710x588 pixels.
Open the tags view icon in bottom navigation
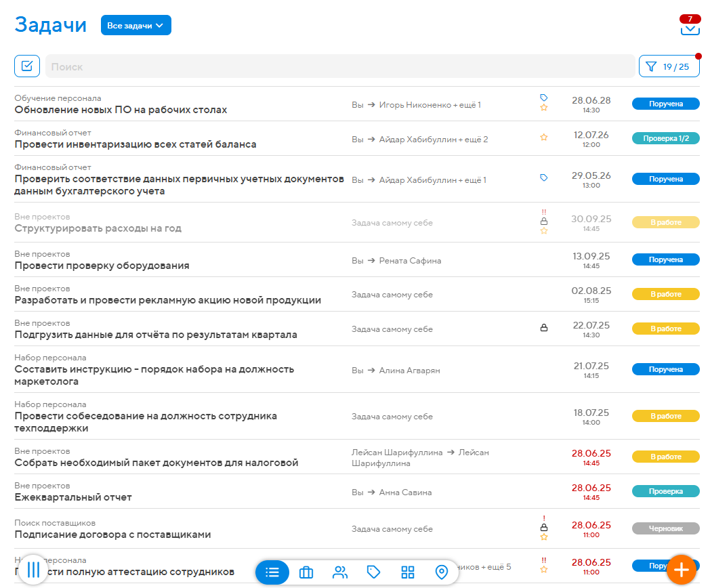tap(374, 572)
